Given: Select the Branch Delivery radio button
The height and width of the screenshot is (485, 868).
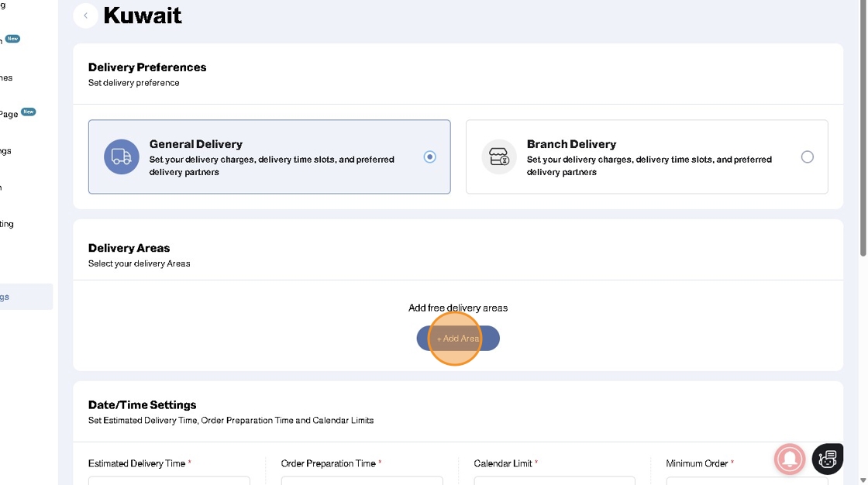Looking at the screenshot, I should (808, 157).
